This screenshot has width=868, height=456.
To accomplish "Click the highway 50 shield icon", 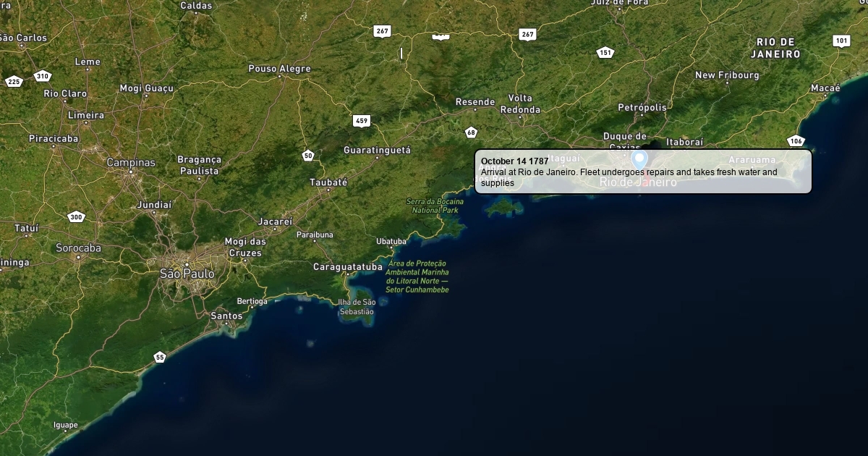I will pyautogui.click(x=309, y=156).
